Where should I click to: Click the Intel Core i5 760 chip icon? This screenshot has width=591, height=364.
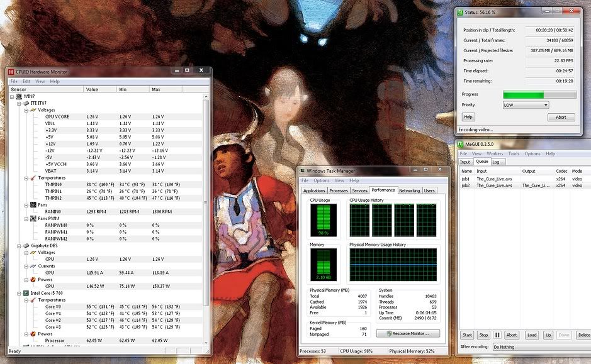[x=26, y=293]
